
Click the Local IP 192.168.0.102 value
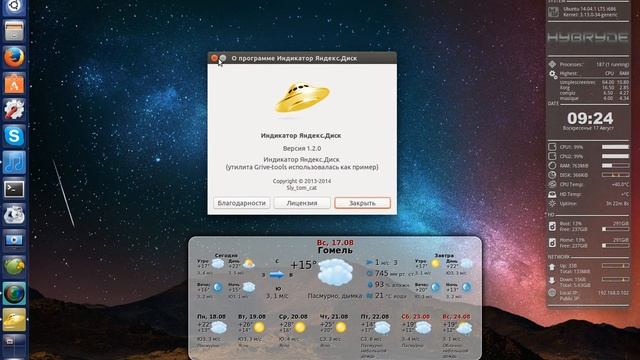(613, 293)
